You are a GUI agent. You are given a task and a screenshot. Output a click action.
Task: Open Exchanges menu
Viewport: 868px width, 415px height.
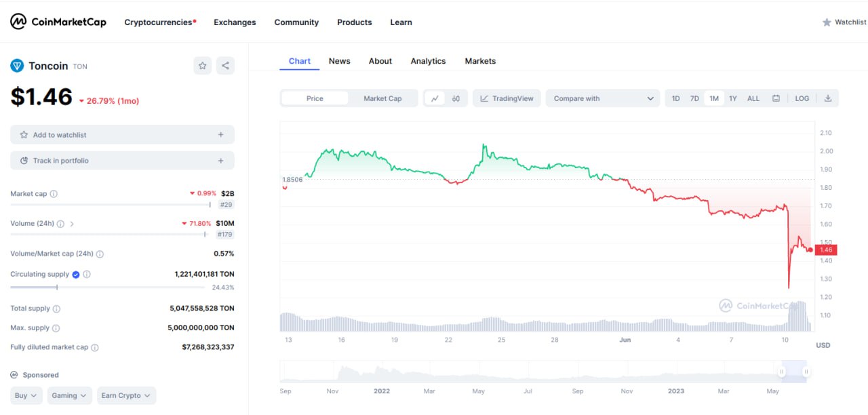(235, 22)
